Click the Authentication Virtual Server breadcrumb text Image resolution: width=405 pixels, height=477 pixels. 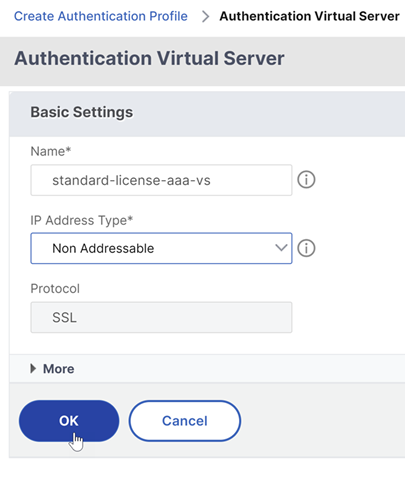pyautogui.click(x=309, y=16)
